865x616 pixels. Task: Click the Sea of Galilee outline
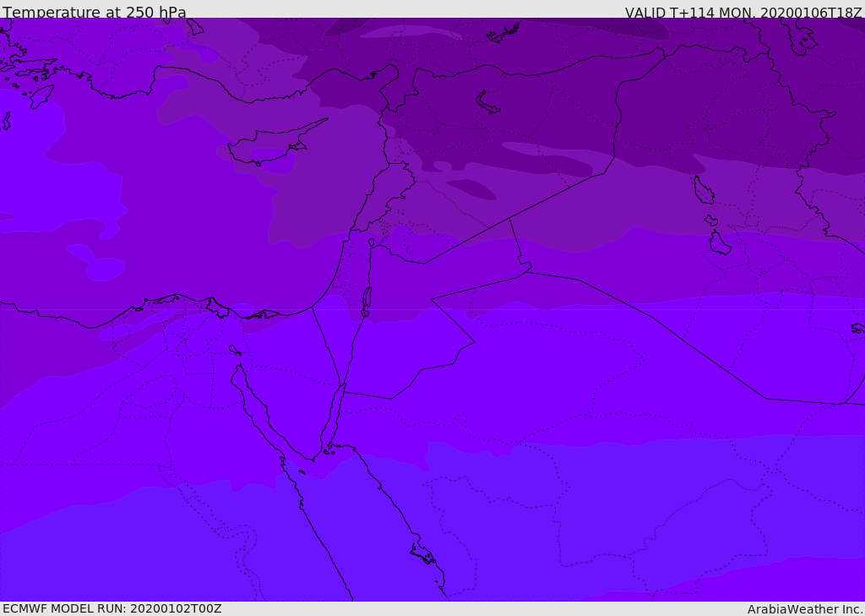(372, 243)
